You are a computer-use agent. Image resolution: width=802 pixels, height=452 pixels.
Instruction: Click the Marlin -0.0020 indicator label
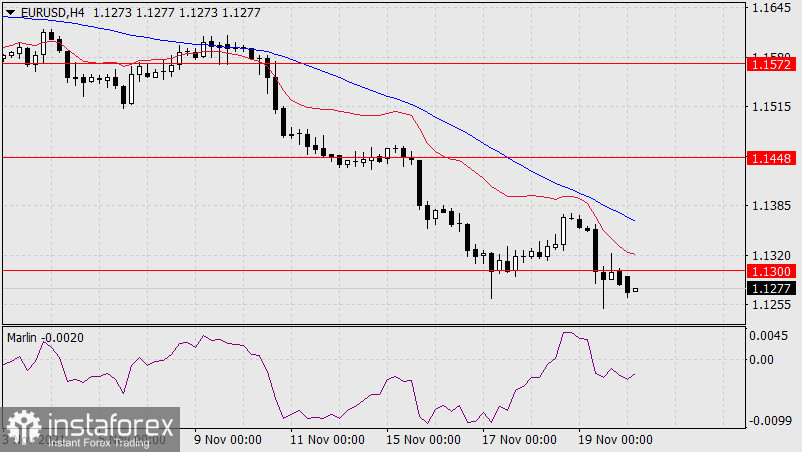coord(47,338)
